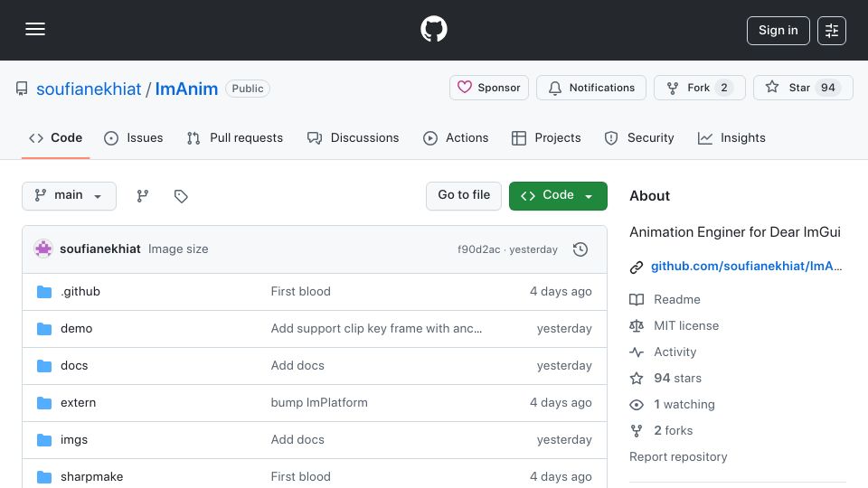
Task: Open ImAnim repository name link
Action: pyautogui.click(x=186, y=89)
